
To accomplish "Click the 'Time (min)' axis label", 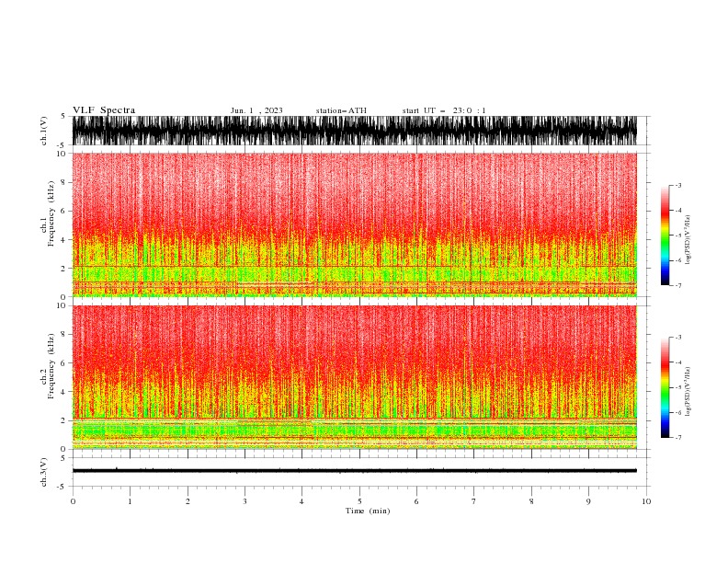I will tap(368, 511).
